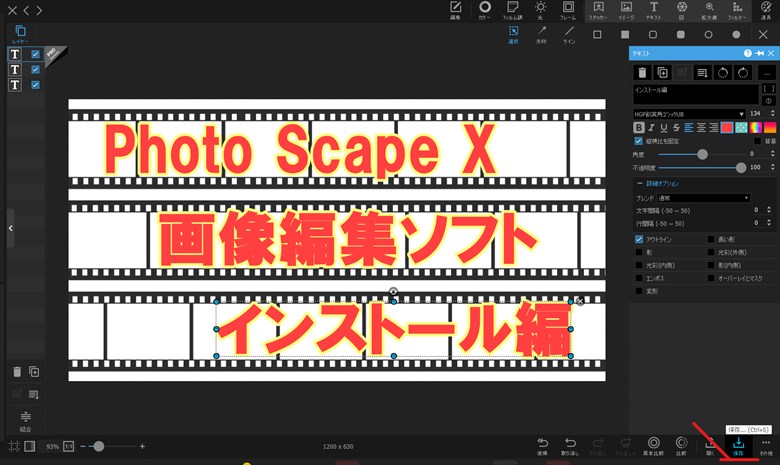Screen dimensions: 780x465
Task: Switch to the 拡大鏡 magnifier tab
Action: pyautogui.click(x=709, y=10)
